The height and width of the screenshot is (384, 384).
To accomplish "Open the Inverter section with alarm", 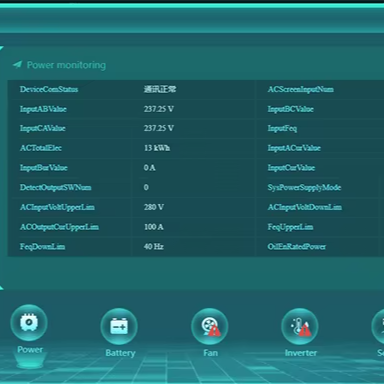I will (x=300, y=326).
